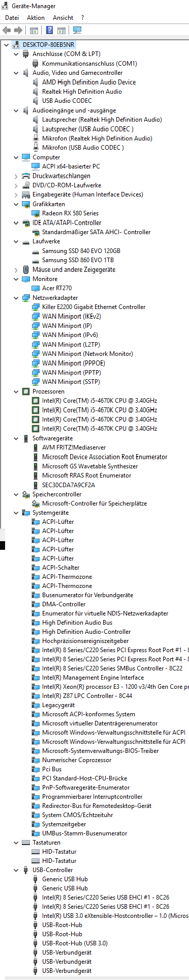Click the folder icon beside DMA-Controller
The height and width of the screenshot is (980, 189).
36,604
